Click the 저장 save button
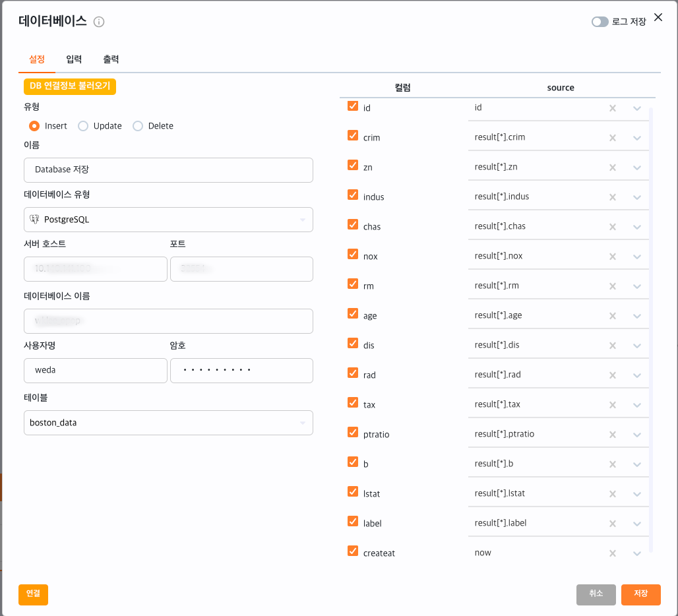 [641, 594]
